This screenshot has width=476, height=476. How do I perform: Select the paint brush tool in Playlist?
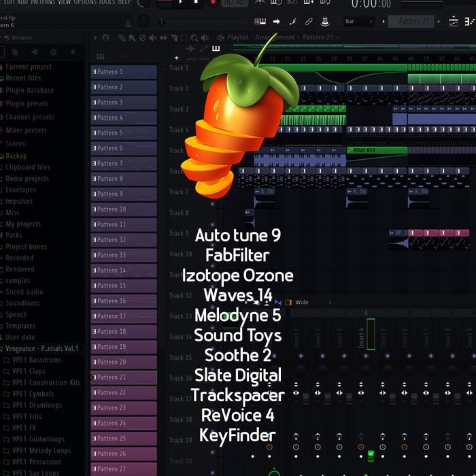(132, 38)
